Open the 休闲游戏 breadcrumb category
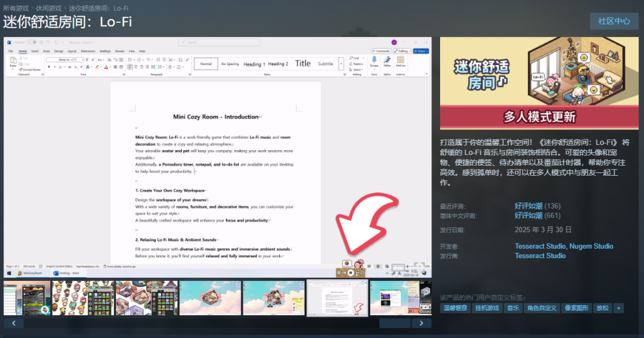 48,8
